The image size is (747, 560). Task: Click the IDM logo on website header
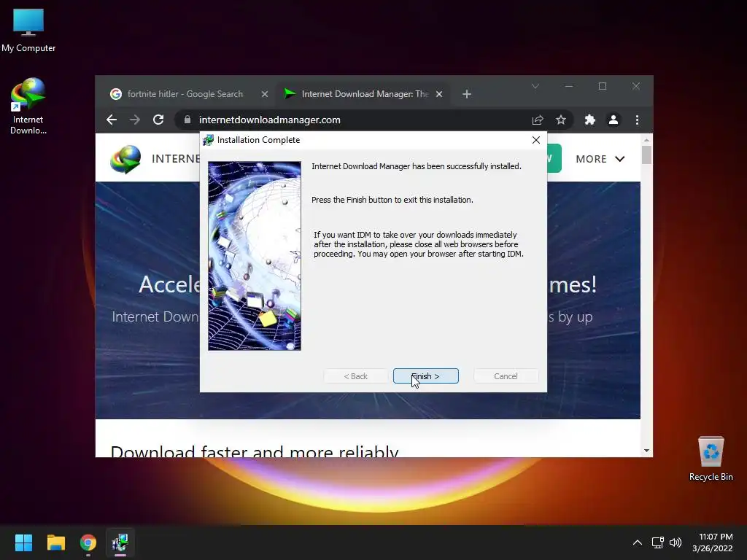(x=125, y=159)
